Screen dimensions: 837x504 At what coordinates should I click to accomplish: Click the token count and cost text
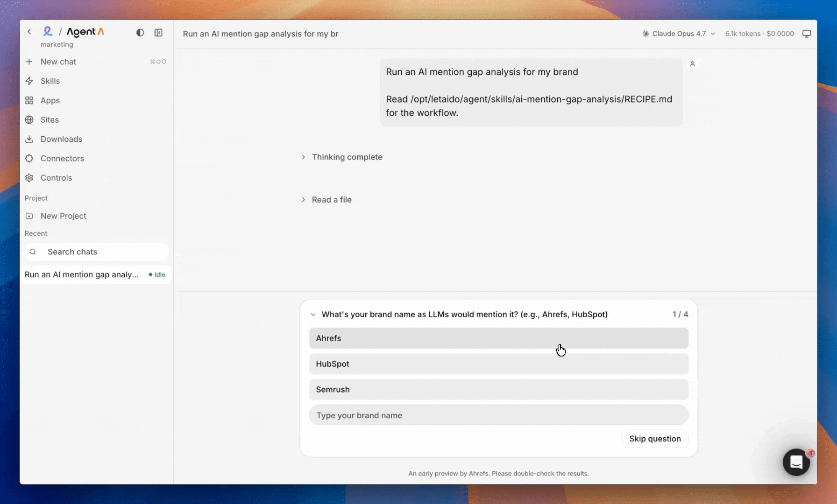[759, 34]
